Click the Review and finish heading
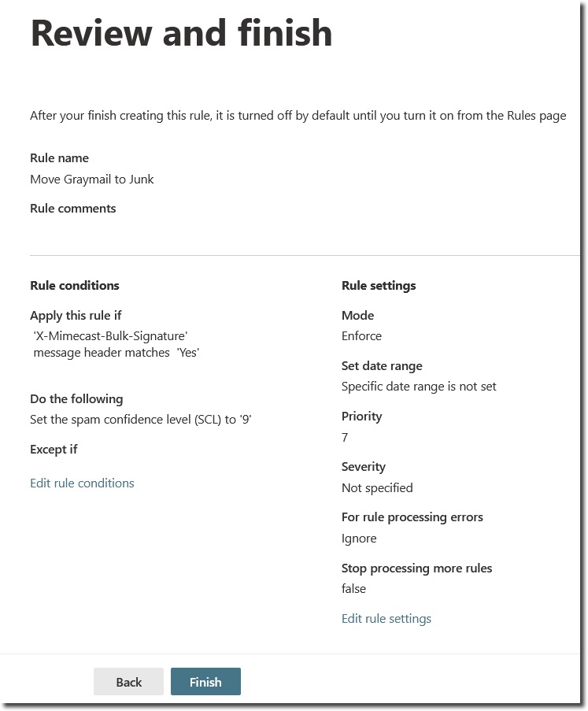The height and width of the screenshot is (711, 588). click(181, 33)
